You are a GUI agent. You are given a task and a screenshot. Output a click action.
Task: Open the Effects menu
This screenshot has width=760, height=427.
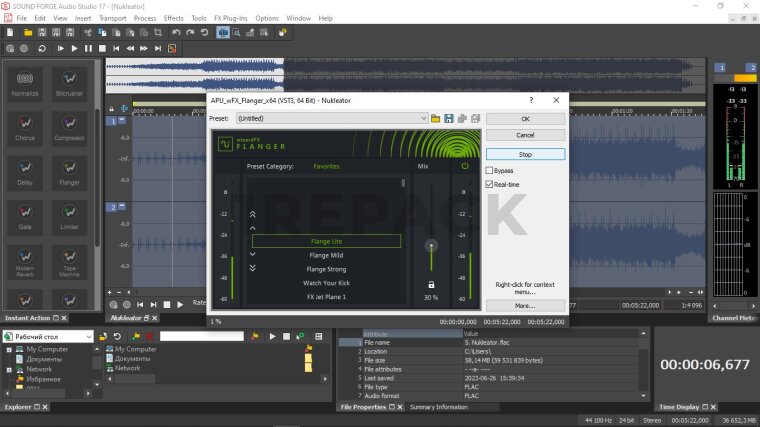pos(173,18)
